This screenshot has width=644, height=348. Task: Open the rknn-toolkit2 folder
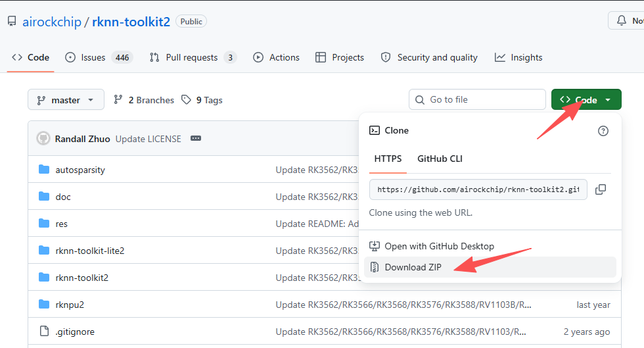click(81, 278)
